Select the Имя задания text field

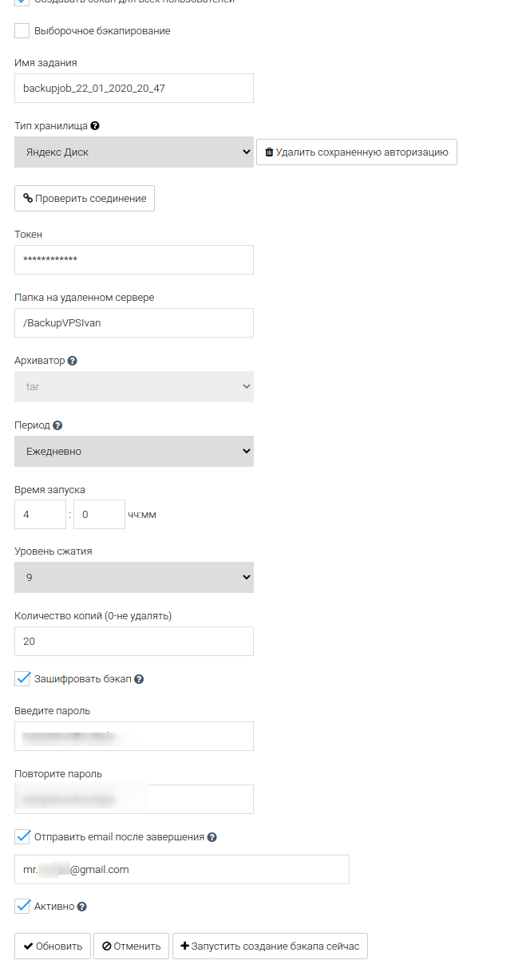coord(133,88)
